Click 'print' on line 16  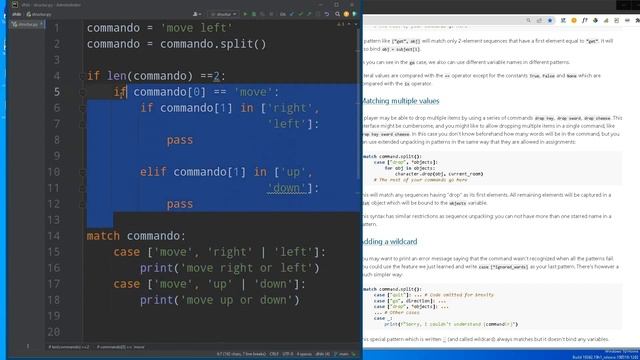coord(157,268)
